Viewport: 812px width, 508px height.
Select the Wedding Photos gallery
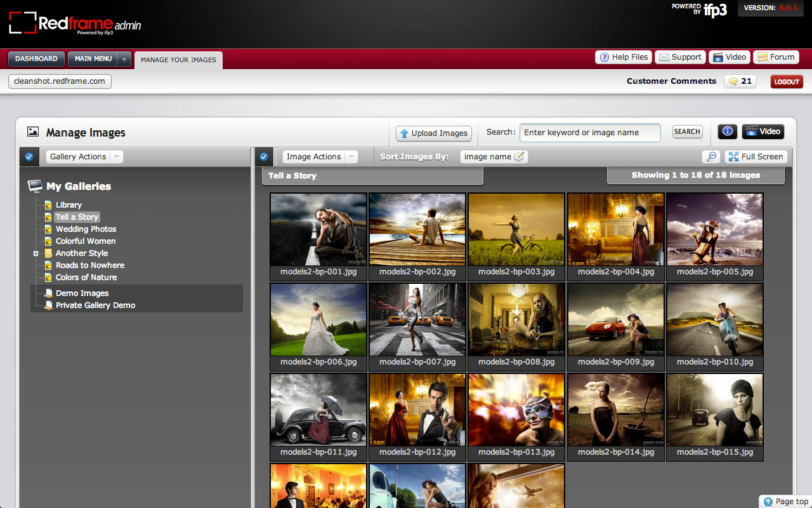(x=86, y=229)
